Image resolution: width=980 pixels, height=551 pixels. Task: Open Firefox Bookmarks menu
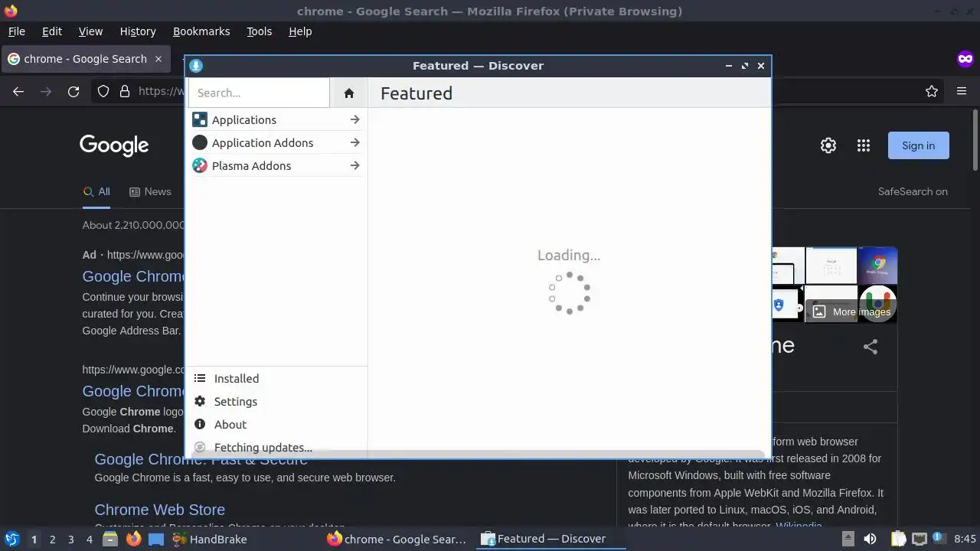tap(201, 31)
